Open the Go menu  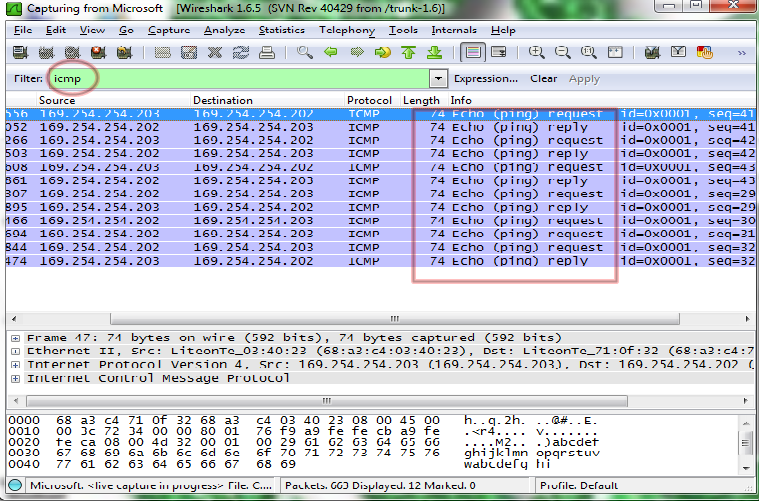point(126,30)
